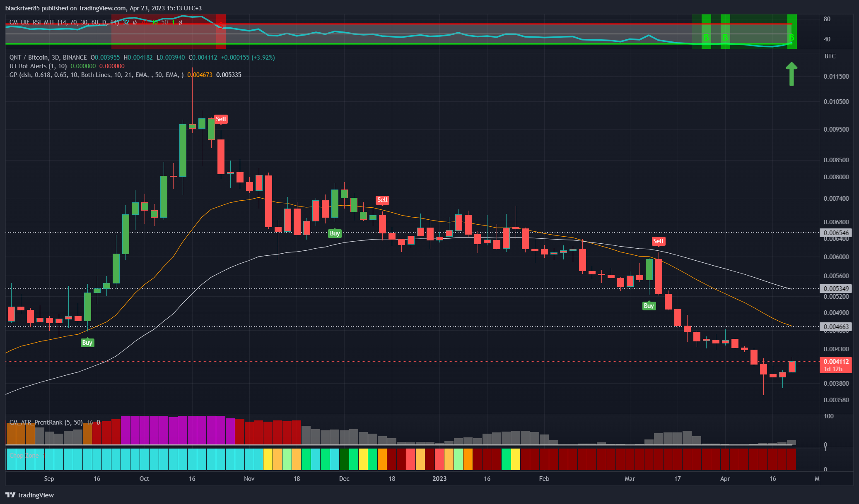Click the Dec label on time axis
The height and width of the screenshot is (504, 859).
(344, 479)
